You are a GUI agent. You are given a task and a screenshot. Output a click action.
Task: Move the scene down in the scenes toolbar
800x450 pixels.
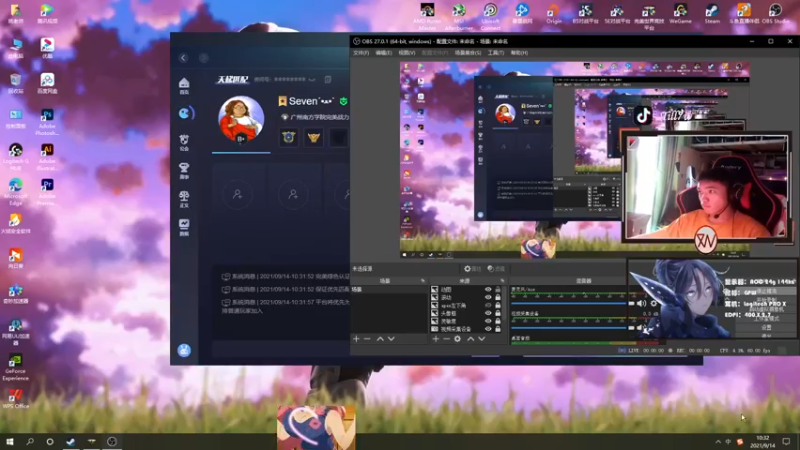click(391, 339)
